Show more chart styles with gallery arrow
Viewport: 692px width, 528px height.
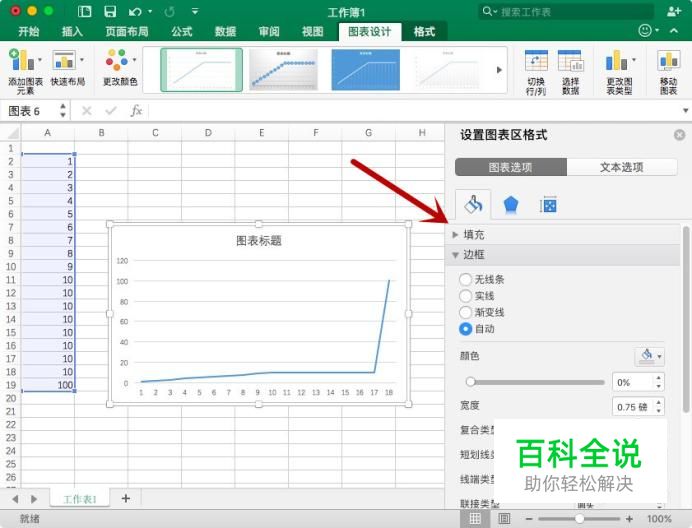click(499, 70)
